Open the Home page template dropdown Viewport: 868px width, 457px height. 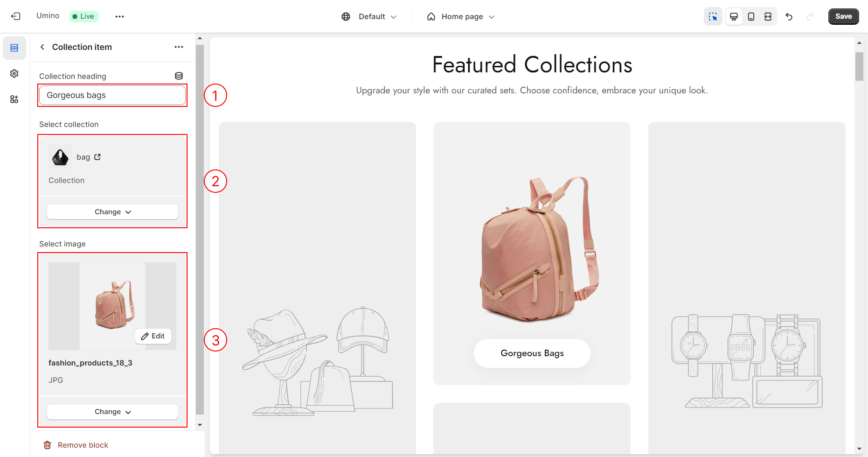(x=460, y=17)
